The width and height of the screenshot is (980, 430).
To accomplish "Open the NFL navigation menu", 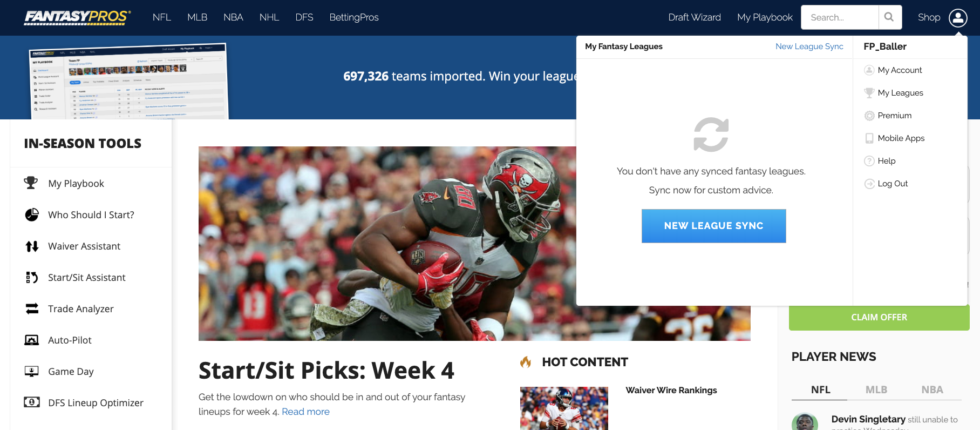I will pyautogui.click(x=162, y=17).
